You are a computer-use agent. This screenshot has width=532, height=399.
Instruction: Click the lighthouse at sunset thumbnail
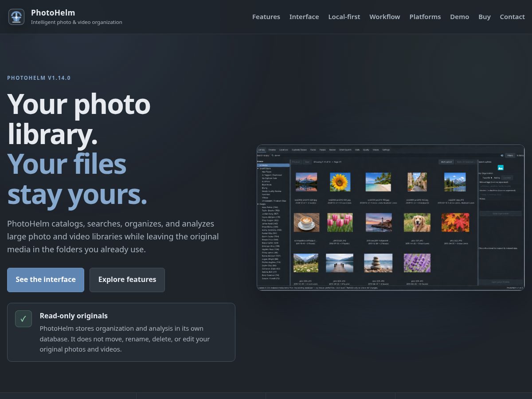(378, 222)
